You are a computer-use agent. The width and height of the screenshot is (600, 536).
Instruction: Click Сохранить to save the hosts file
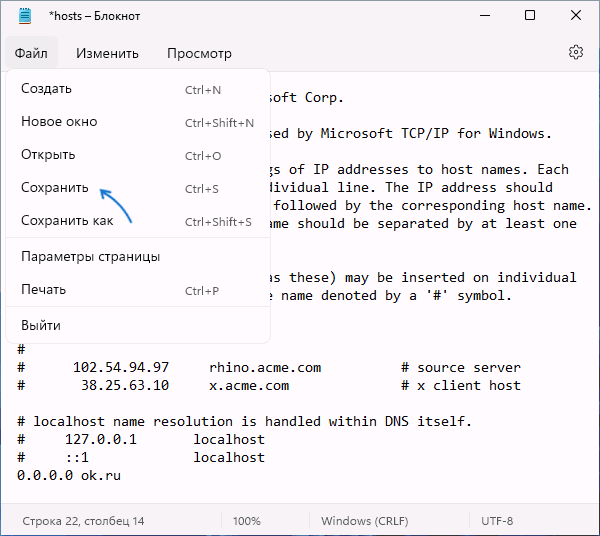(x=55, y=188)
